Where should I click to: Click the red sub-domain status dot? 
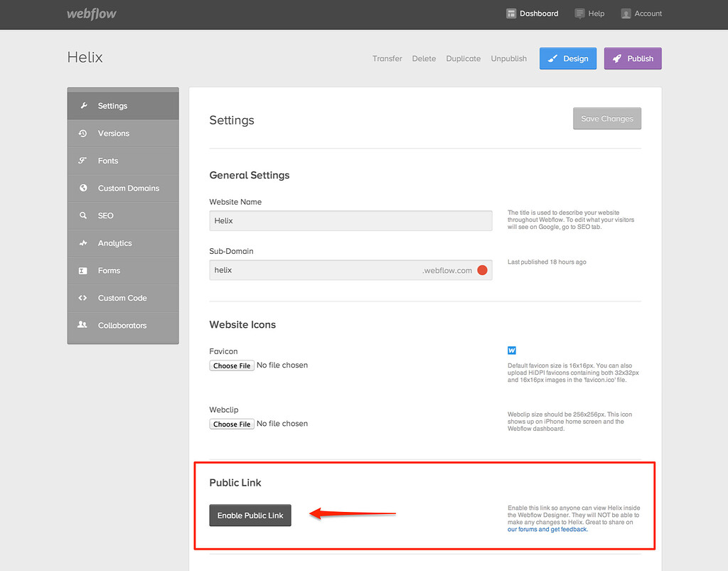pyautogui.click(x=483, y=270)
